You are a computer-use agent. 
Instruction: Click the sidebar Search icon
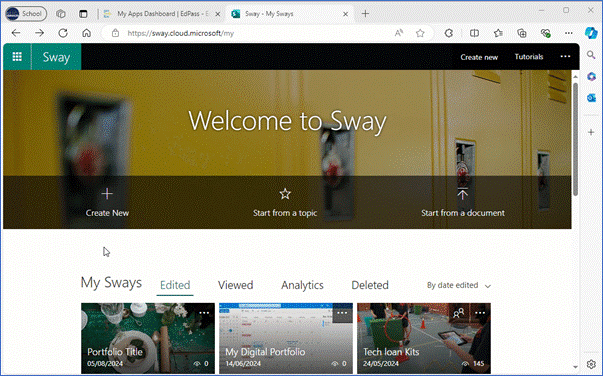[591, 55]
